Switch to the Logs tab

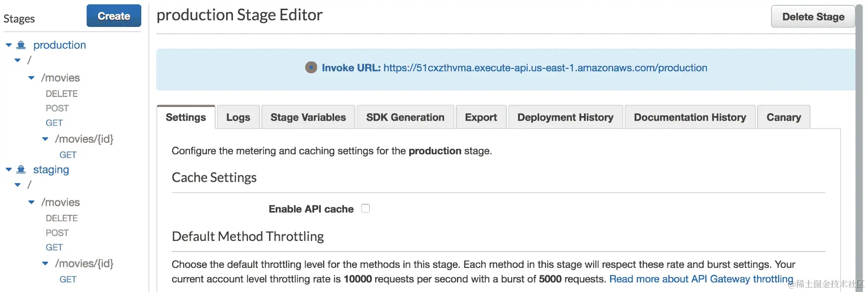[x=238, y=117]
